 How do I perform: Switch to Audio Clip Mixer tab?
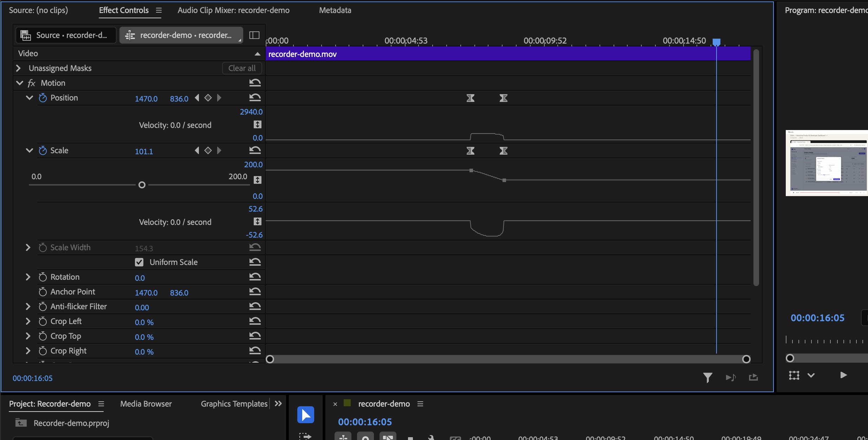pos(233,10)
